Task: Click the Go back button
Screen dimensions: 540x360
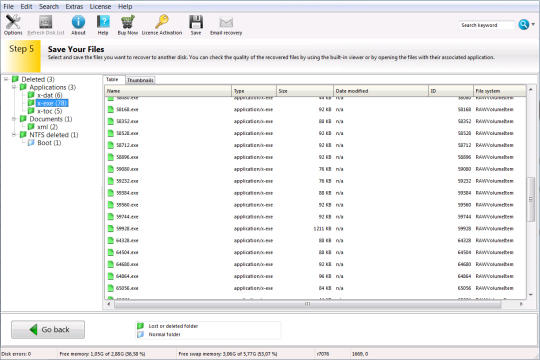Action: (48, 330)
